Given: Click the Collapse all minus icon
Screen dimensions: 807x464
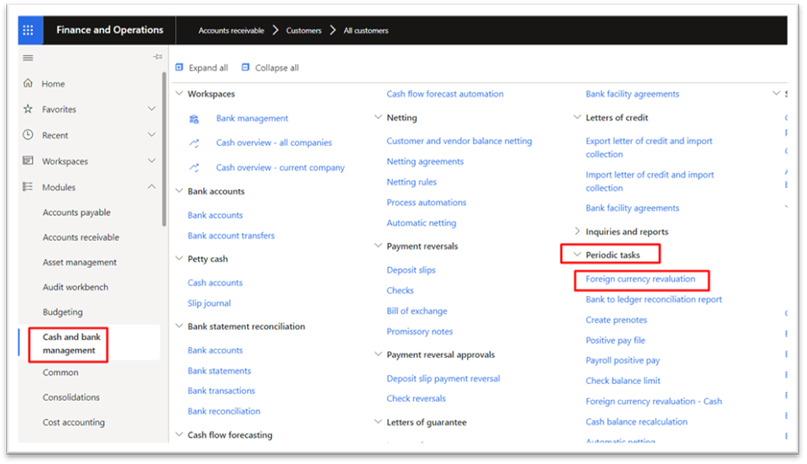Looking at the screenshot, I should point(245,67).
